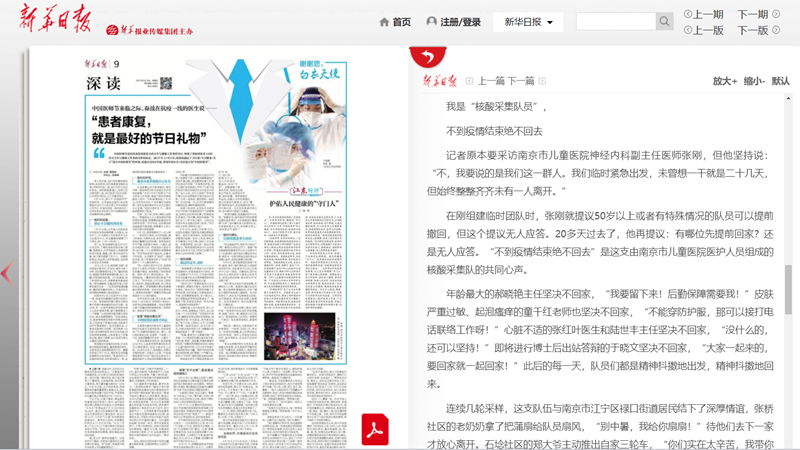Focus the search input field
This screenshot has width=800, height=450.
coord(615,21)
